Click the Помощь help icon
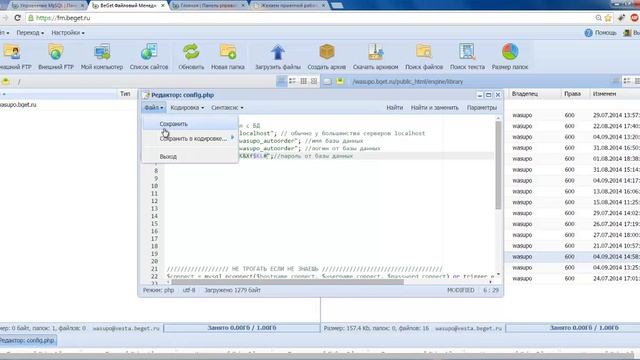Viewport: 640px width, 360px height. tap(589, 33)
